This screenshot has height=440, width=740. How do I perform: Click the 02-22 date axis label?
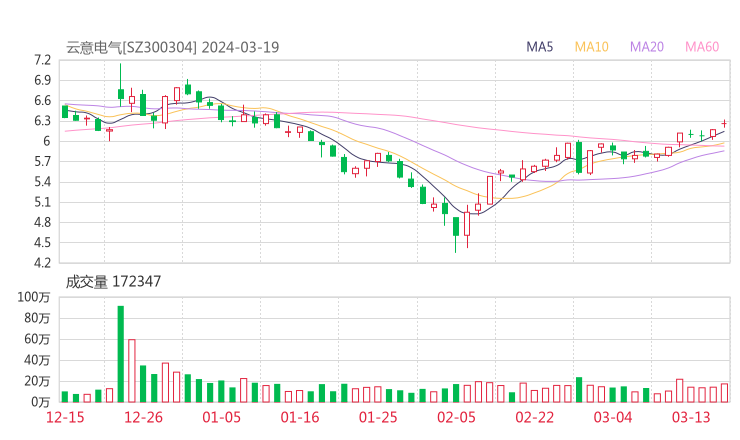534,417
